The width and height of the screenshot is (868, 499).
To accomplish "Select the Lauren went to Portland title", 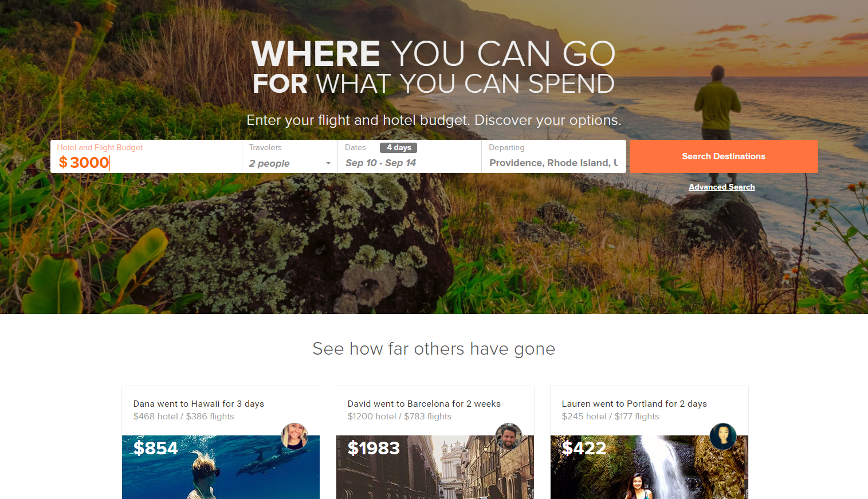I will (x=634, y=404).
